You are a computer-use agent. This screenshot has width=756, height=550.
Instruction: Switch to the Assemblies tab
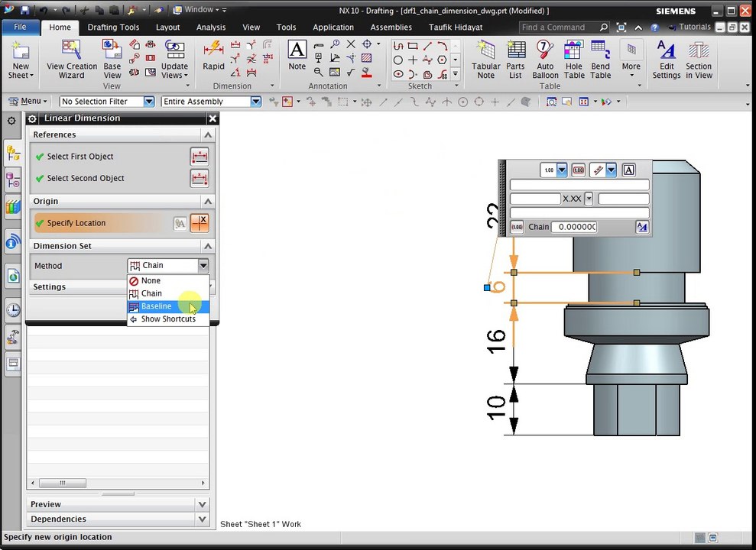pos(391,27)
